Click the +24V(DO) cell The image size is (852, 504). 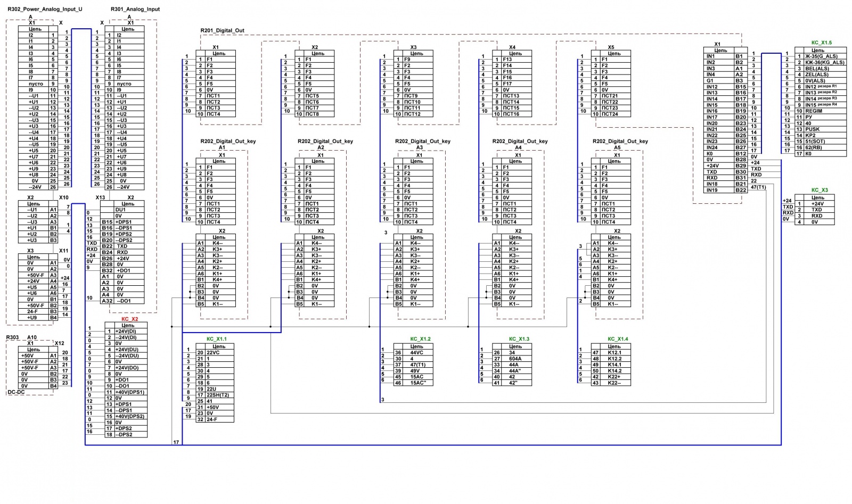[x=130, y=368]
